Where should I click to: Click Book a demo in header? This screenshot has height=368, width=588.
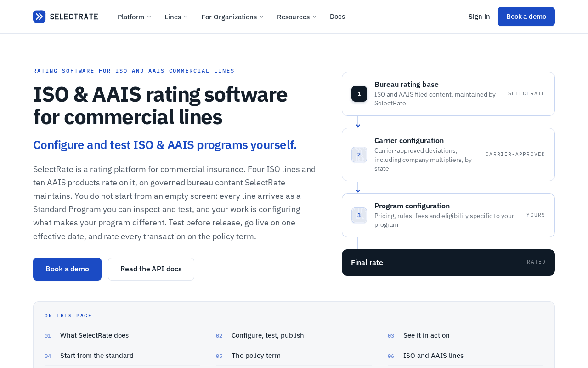point(526,17)
